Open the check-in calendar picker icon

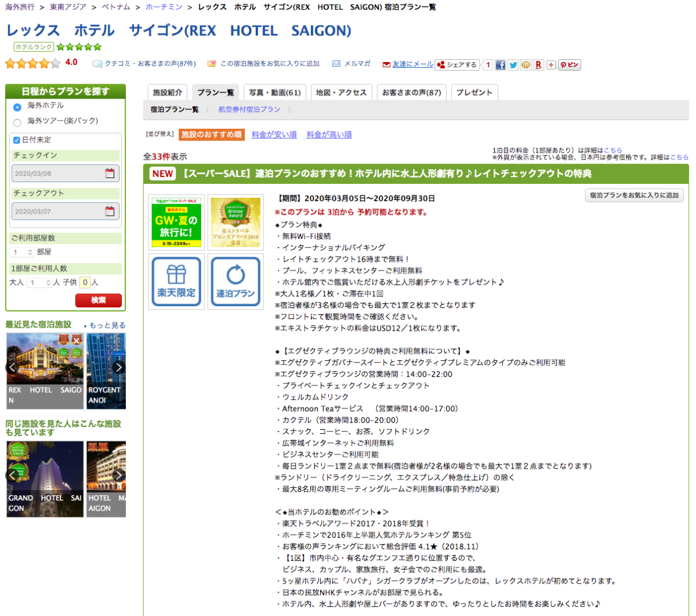110,173
